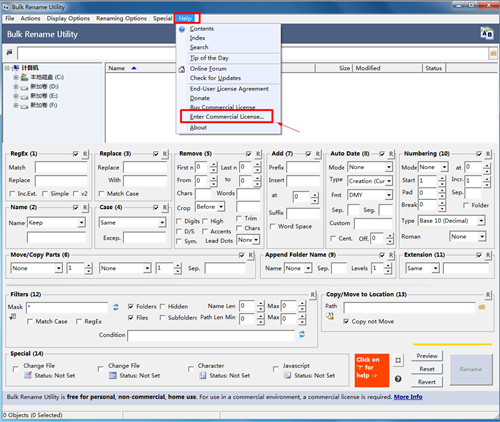Open the Actions menu

pyautogui.click(x=30, y=18)
